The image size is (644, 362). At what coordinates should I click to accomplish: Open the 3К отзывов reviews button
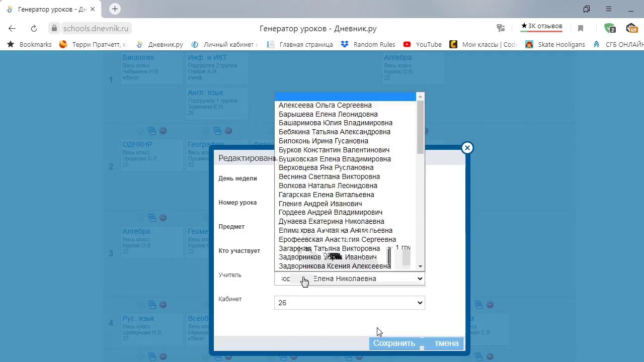(542, 26)
